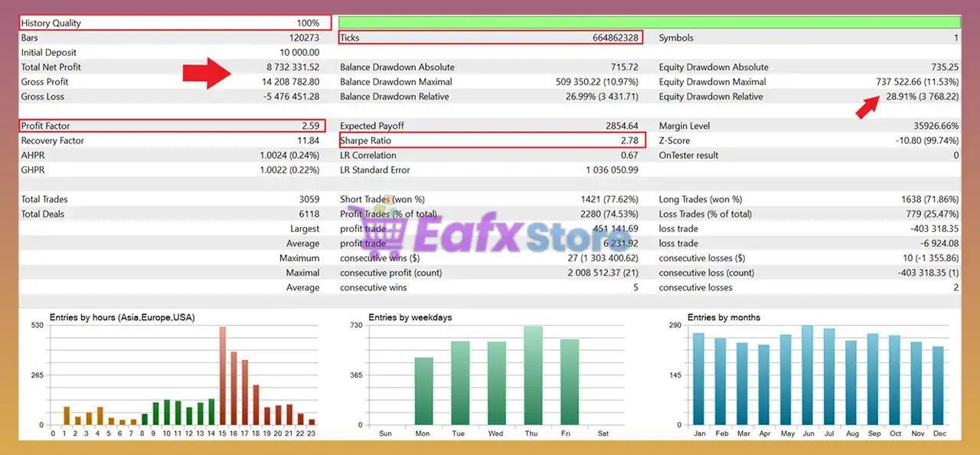Click LR Standard Error value 1 036 050.99

[612, 170]
